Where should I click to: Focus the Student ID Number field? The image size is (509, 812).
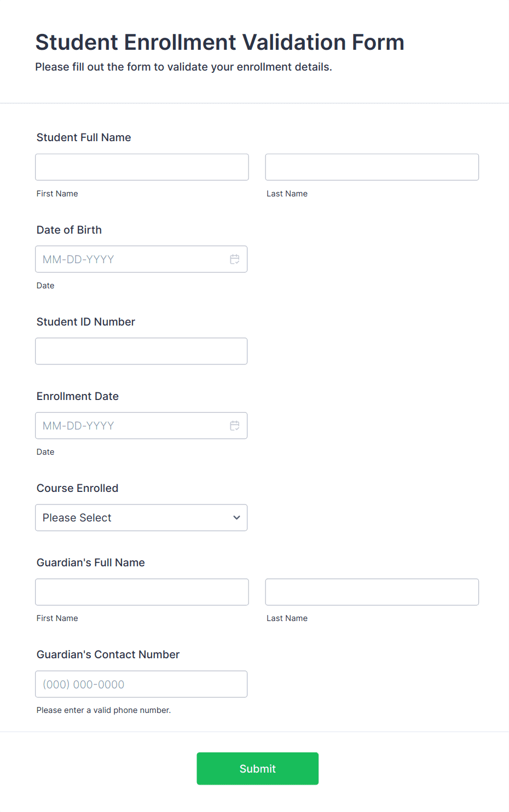tap(141, 351)
